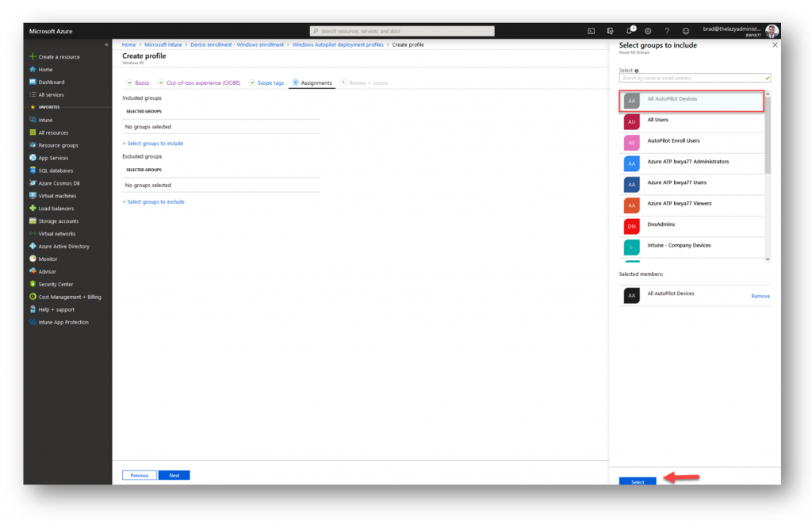Click the group list scroll up arrow
This screenshot has width=812, height=525.
pyautogui.click(x=768, y=94)
